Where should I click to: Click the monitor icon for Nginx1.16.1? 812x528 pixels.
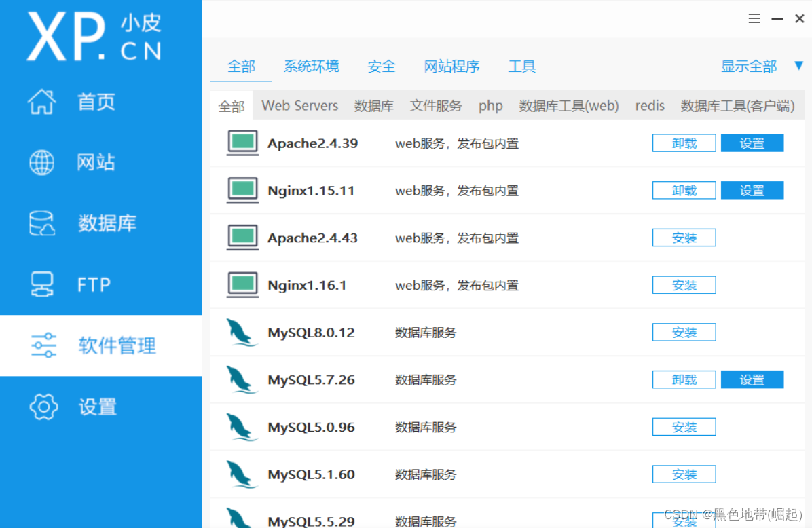242,285
